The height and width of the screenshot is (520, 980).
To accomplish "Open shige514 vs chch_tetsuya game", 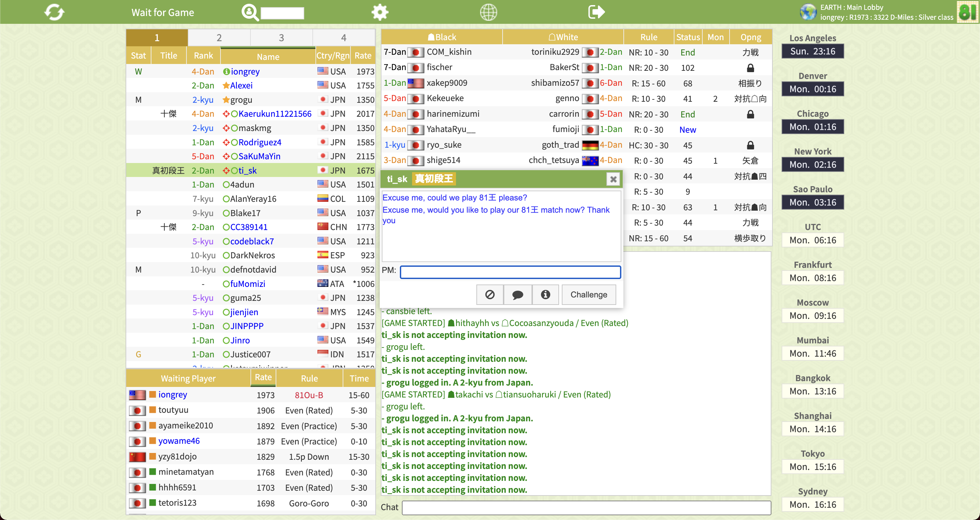I will pos(576,160).
